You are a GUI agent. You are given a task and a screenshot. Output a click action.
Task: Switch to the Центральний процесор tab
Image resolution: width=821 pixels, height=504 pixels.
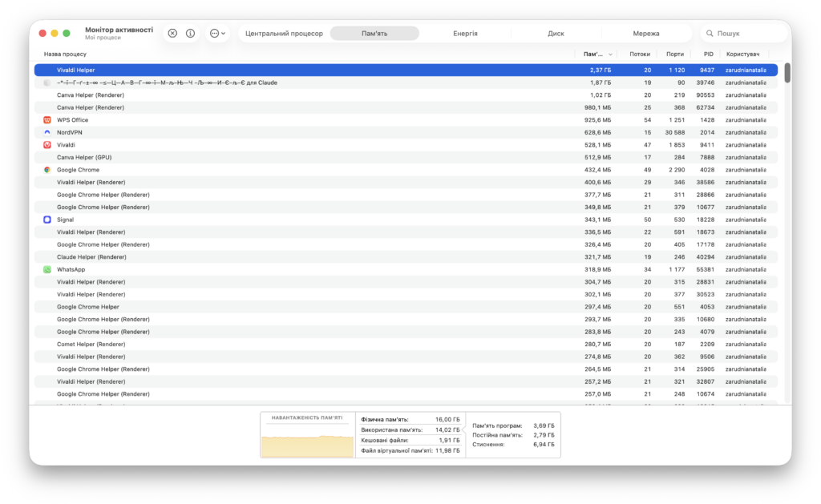284,34
